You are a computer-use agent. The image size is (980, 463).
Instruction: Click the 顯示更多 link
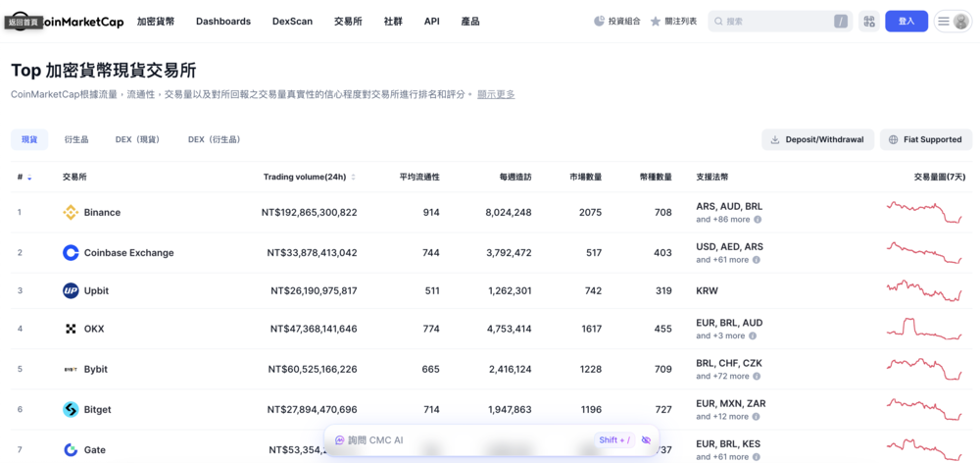[x=496, y=94]
